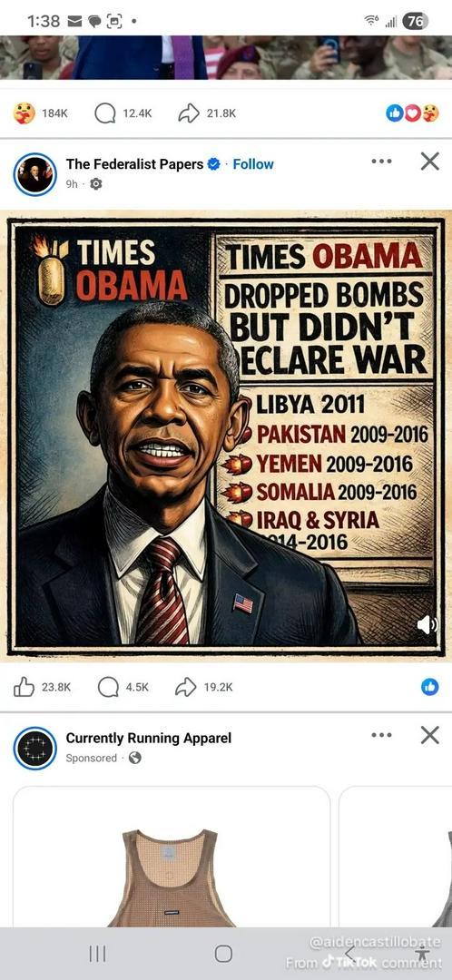Open The Federalist Papers page name
The width and height of the screenshot is (452, 980).
134,164
